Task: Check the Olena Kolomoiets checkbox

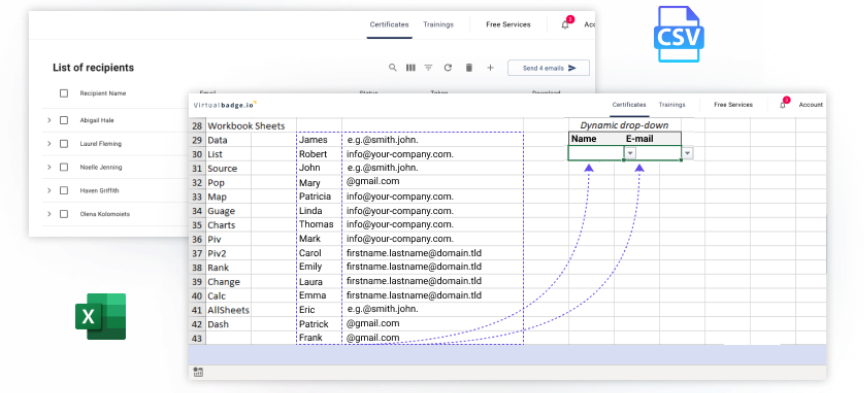Action: click(x=64, y=214)
